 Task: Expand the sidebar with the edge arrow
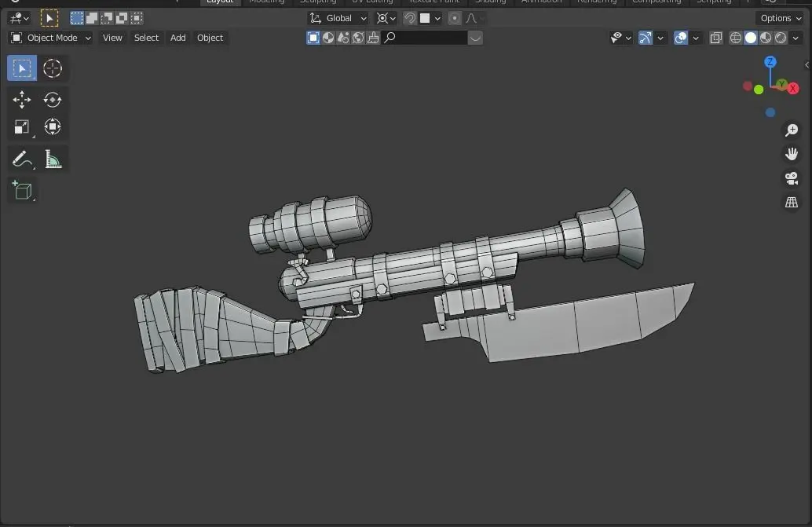point(807,65)
